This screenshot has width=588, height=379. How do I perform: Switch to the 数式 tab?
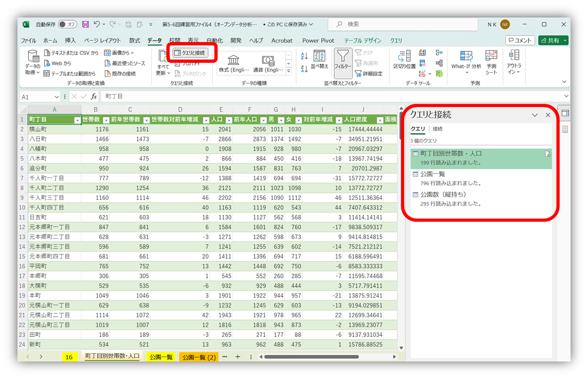click(x=134, y=40)
